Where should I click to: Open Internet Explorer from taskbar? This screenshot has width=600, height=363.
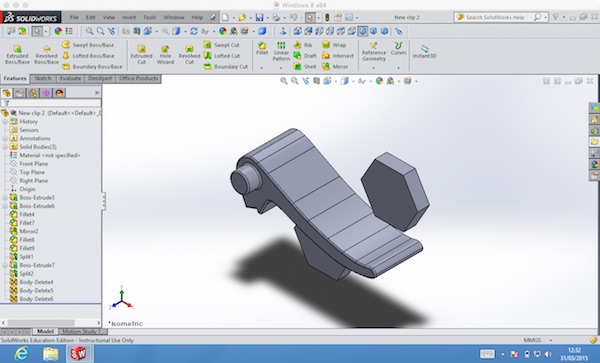(22, 353)
